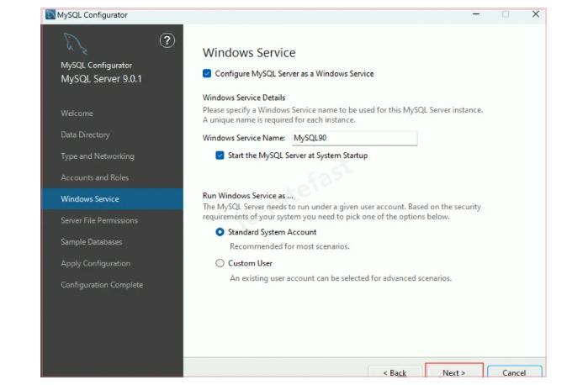
Task: Select the Windows Service step in sidebar
Action: point(113,198)
